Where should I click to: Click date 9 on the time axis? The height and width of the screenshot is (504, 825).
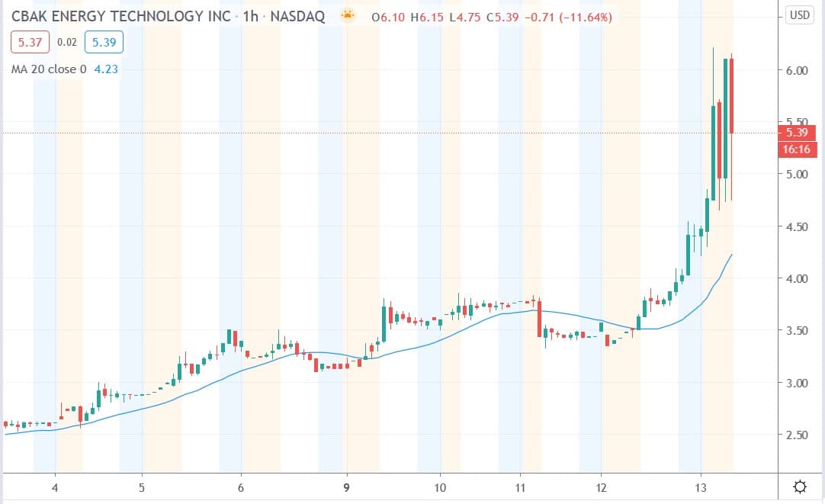[346, 487]
